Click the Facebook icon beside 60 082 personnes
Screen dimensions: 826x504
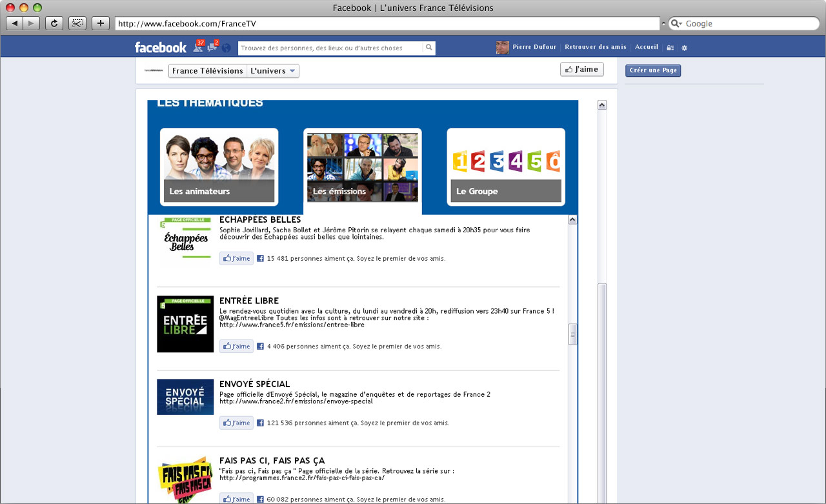(x=261, y=499)
